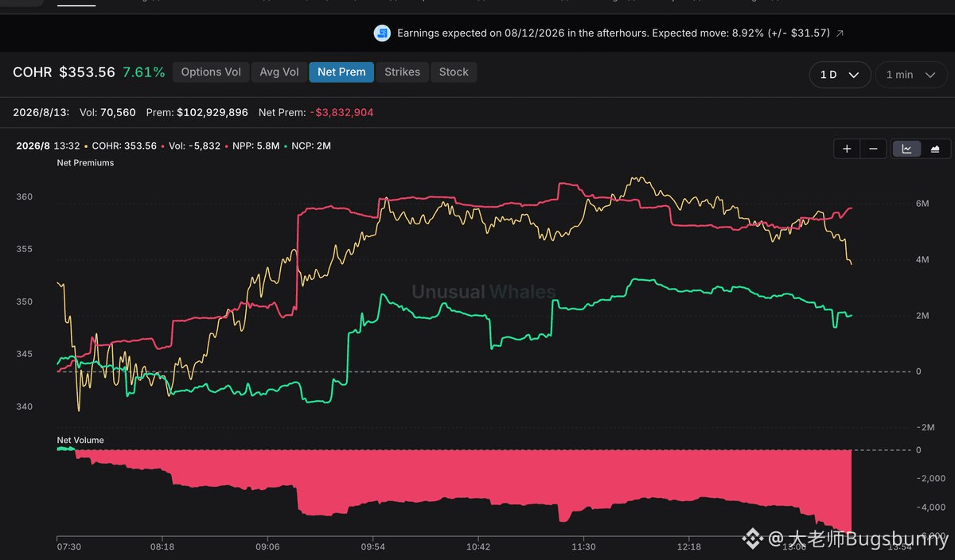
Task: Click the NPP: 5.8M legend entry
Action: pos(255,146)
